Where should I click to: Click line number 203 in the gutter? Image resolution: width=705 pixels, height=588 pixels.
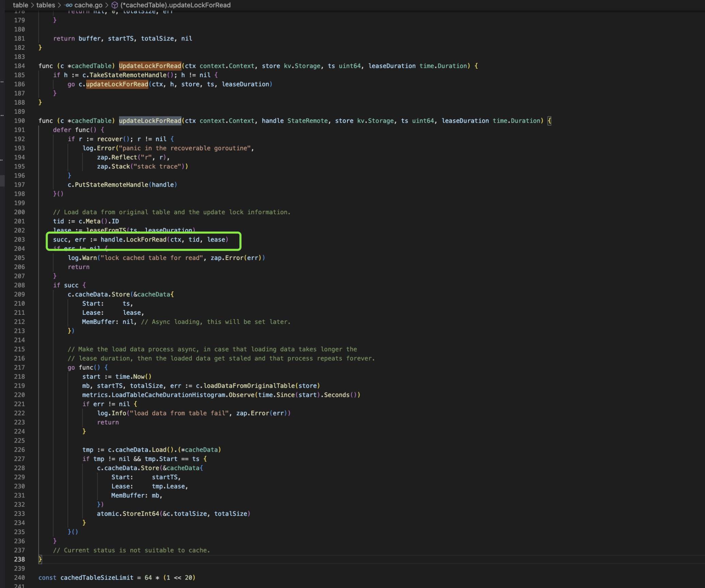coord(19,239)
